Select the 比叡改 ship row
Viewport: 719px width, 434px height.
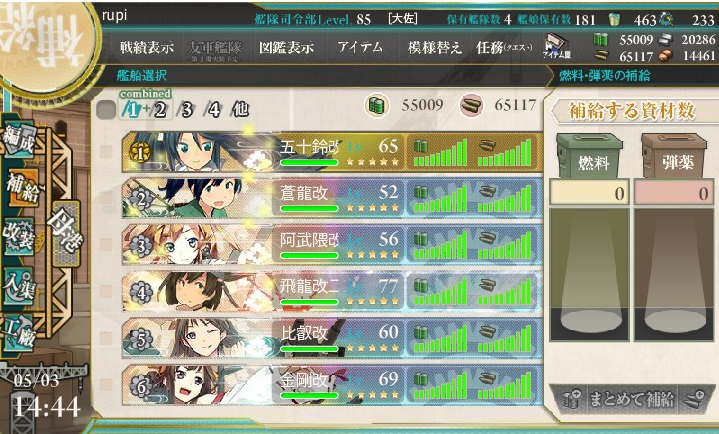tap(332, 339)
